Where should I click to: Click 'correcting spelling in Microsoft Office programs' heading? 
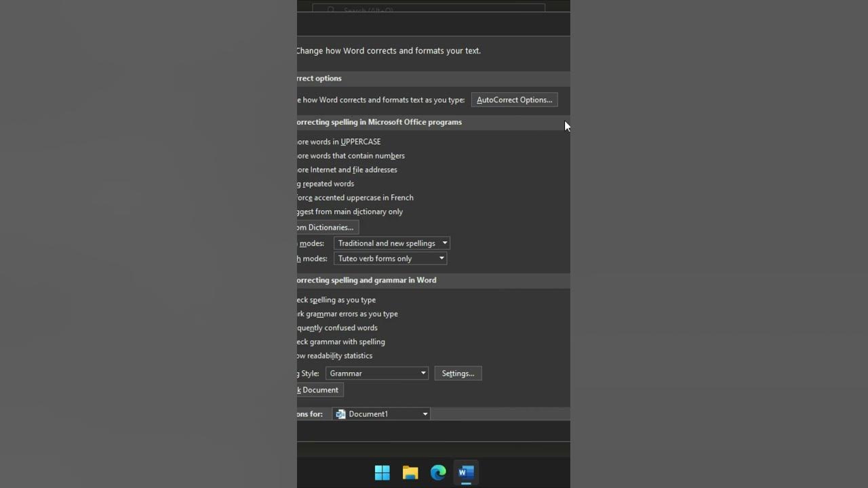(379, 122)
